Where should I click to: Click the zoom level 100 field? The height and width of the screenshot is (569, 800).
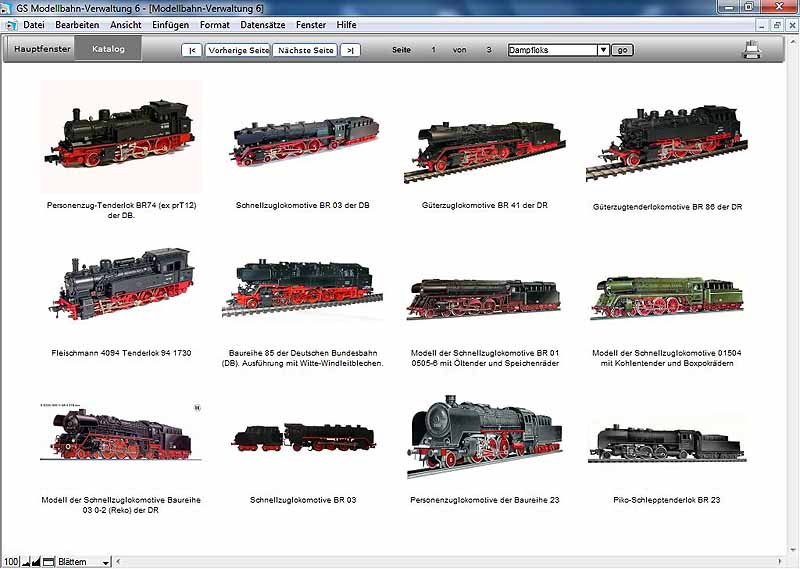[x=11, y=562]
